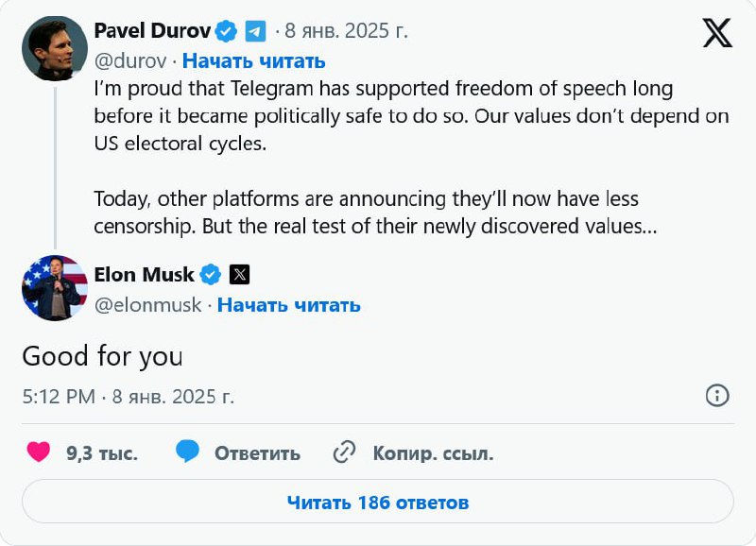The image size is (756, 546).
Task: Click the chain link copy icon
Action: tap(344, 452)
